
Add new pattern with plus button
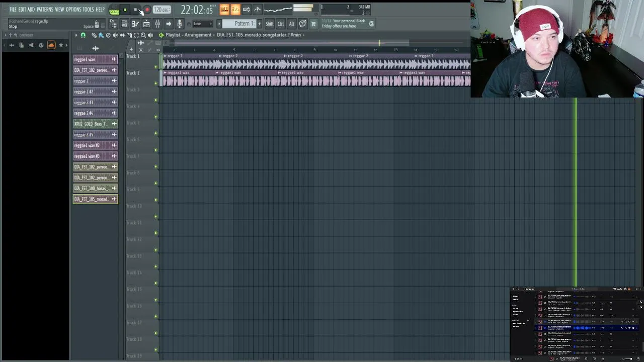(259, 24)
